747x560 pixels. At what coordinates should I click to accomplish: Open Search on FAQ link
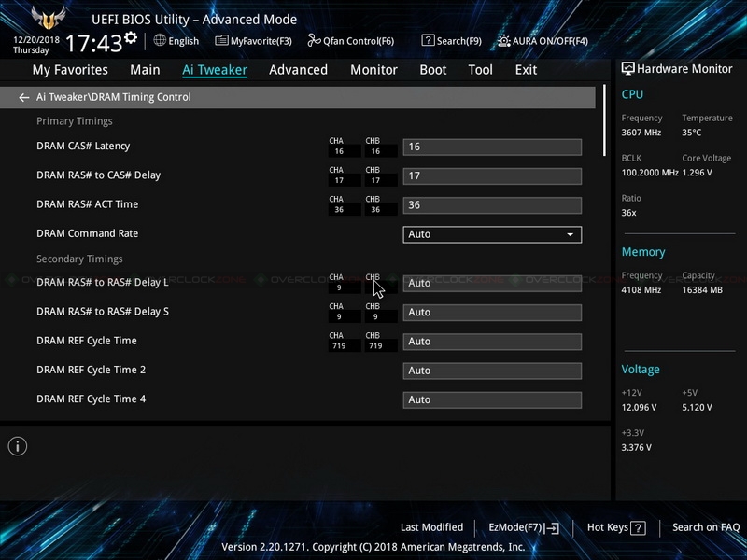(x=706, y=527)
